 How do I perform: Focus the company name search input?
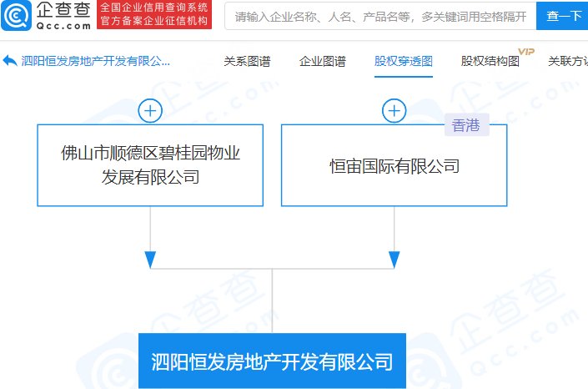pos(380,16)
